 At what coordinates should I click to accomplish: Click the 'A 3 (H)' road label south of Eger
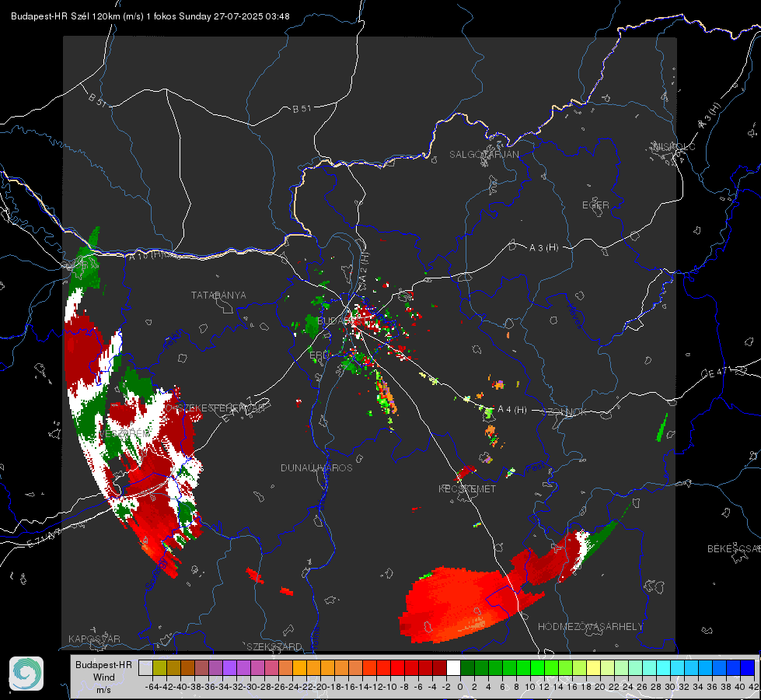coord(543,248)
